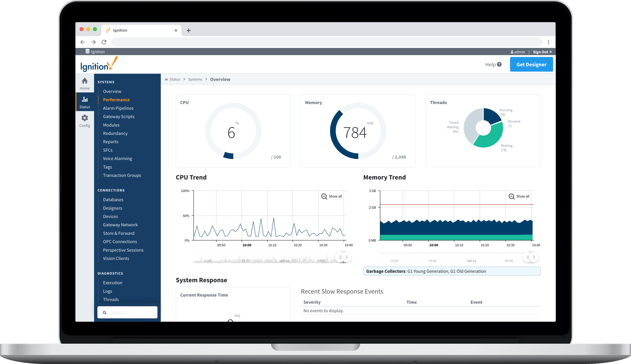Open Gateway Network under Connections
The width and height of the screenshot is (631, 364).
coord(120,225)
